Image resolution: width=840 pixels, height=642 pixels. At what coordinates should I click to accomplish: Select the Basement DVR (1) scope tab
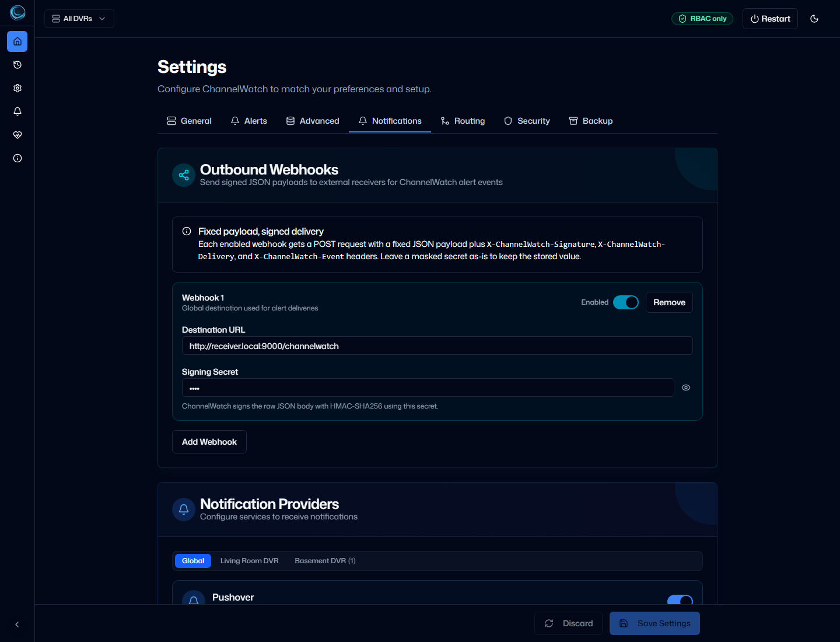325,561
